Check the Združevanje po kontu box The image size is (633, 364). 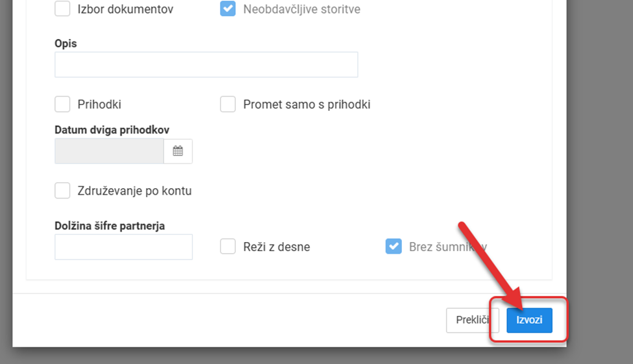point(62,191)
